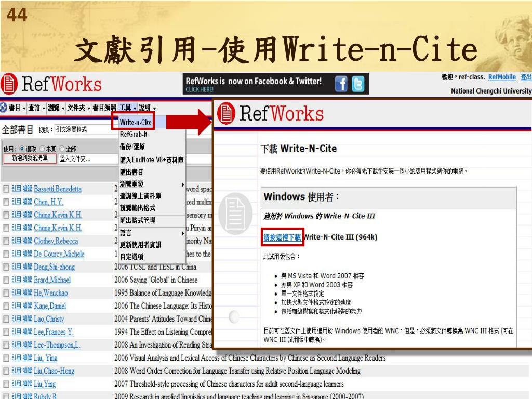Click 瀏覽 link in Liu, Chao-Hong row
The image size is (532, 399).
click(27, 371)
